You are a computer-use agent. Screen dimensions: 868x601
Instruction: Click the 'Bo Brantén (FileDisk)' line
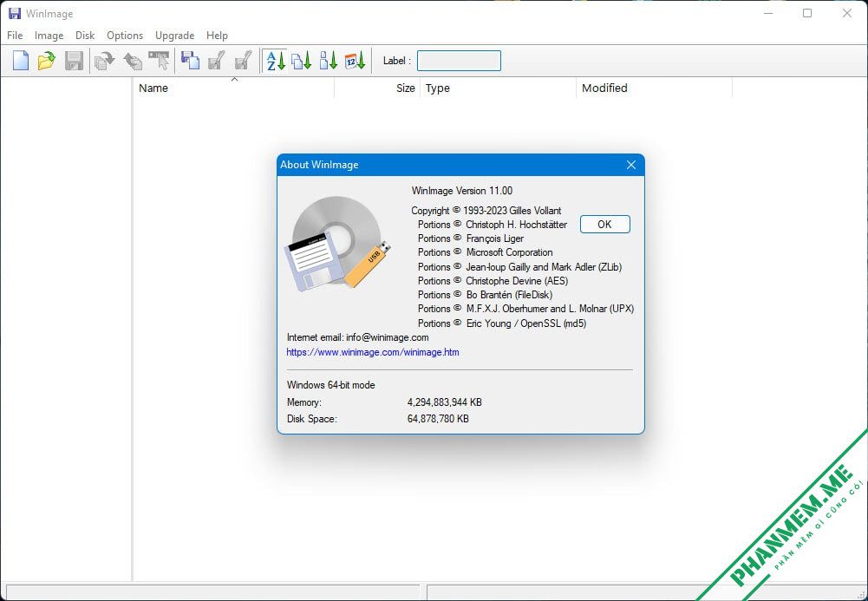[x=485, y=294]
